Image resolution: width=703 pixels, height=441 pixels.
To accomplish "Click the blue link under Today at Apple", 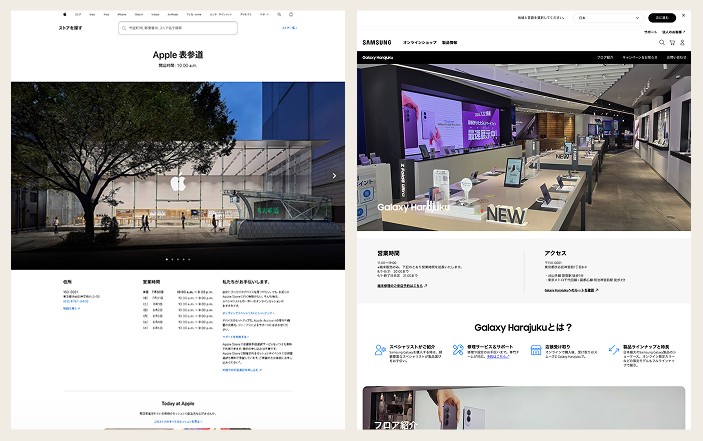I will click(178, 421).
